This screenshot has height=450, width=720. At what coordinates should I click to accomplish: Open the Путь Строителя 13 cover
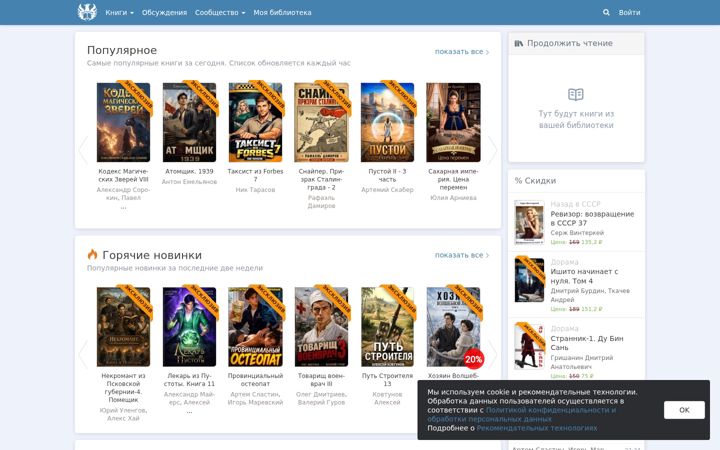(388, 326)
